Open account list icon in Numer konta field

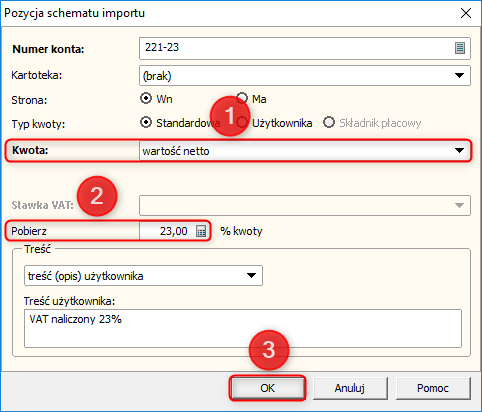tap(460, 48)
